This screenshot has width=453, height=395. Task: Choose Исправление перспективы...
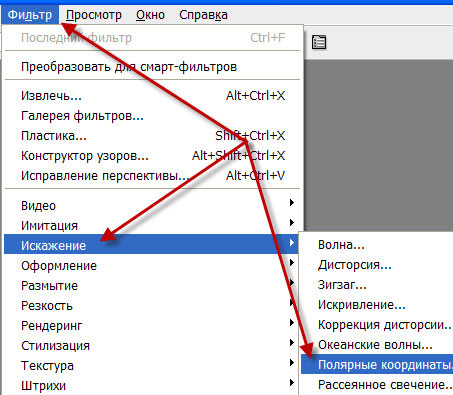pos(153,176)
